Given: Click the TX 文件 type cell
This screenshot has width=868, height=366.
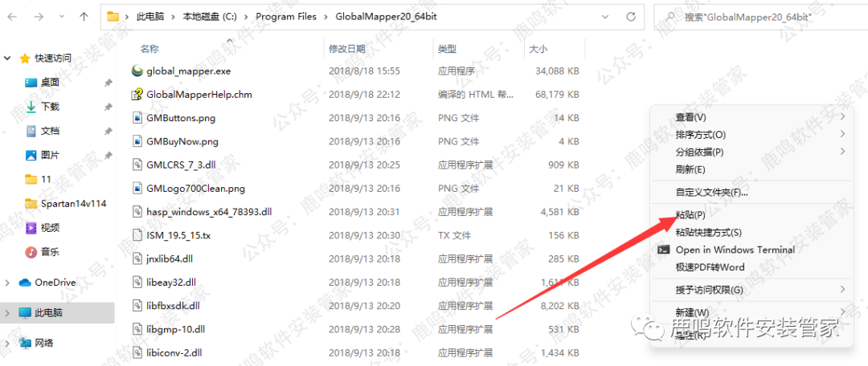Looking at the screenshot, I should (454, 235).
